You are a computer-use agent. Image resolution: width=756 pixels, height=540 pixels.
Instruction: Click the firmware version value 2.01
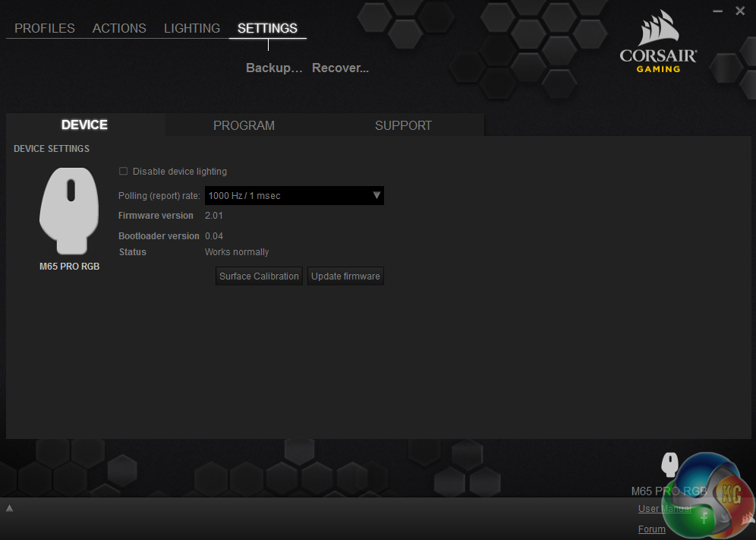tap(214, 216)
